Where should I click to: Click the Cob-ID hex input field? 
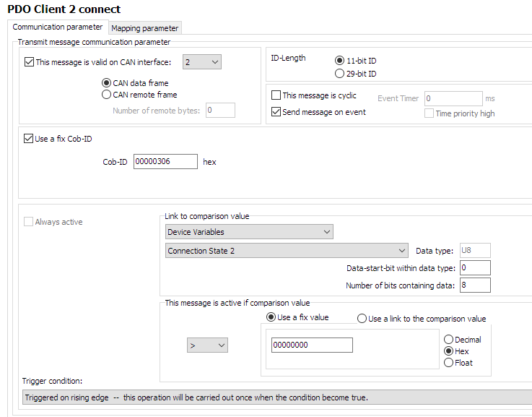click(165, 162)
